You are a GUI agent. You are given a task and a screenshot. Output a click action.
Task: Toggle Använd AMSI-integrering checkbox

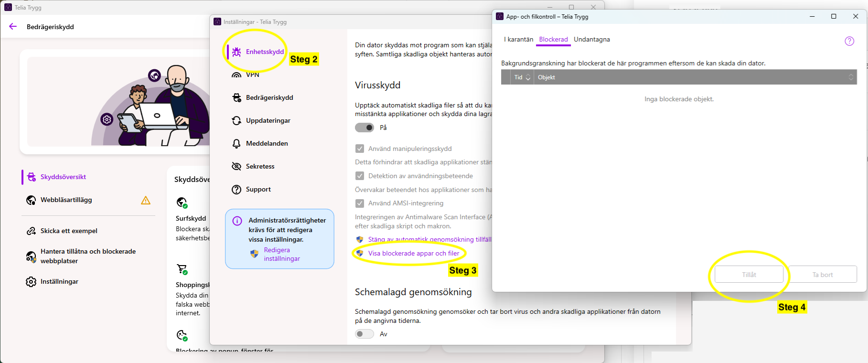coord(360,203)
